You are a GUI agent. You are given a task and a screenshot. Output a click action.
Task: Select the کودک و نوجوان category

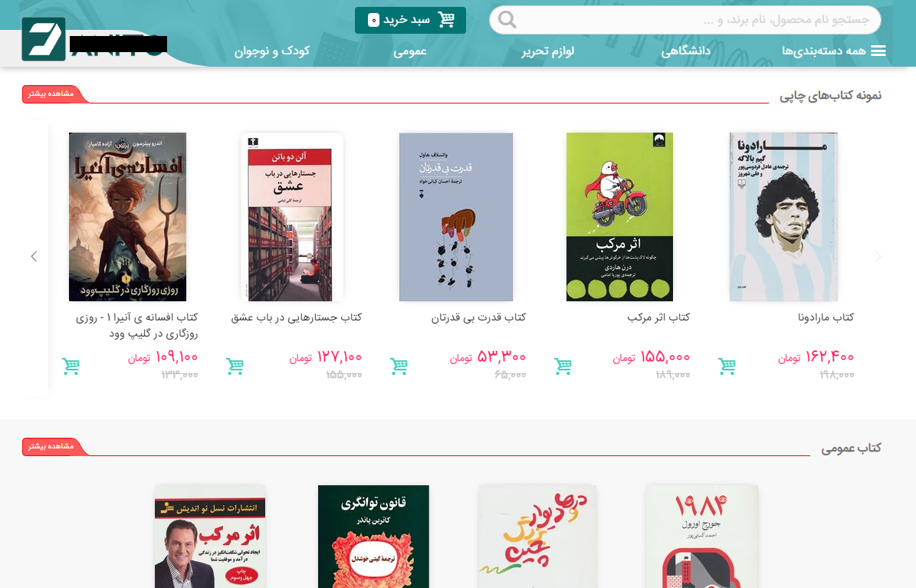coord(271,51)
